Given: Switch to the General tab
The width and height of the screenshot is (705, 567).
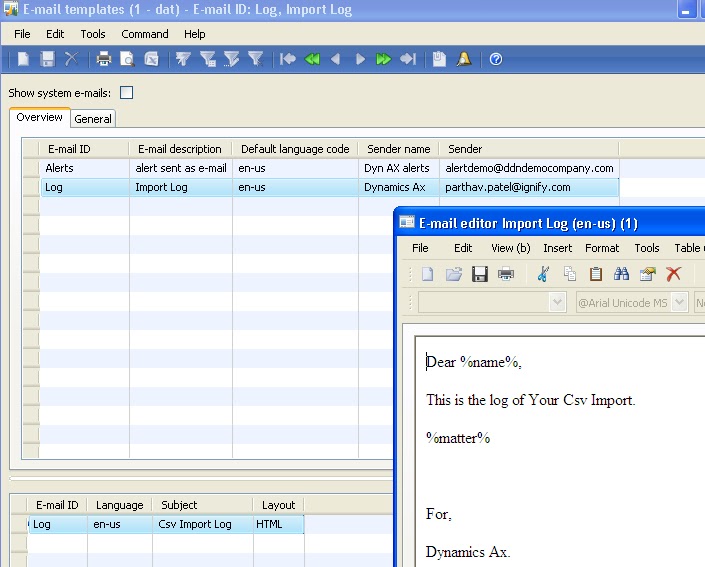Looking at the screenshot, I should coord(93,119).
